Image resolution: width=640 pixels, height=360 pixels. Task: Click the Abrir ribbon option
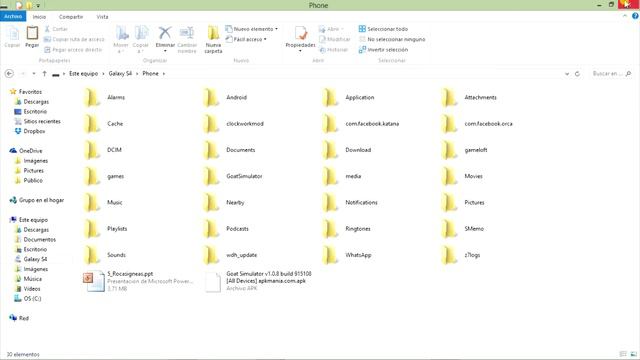[x=331, y=29]
